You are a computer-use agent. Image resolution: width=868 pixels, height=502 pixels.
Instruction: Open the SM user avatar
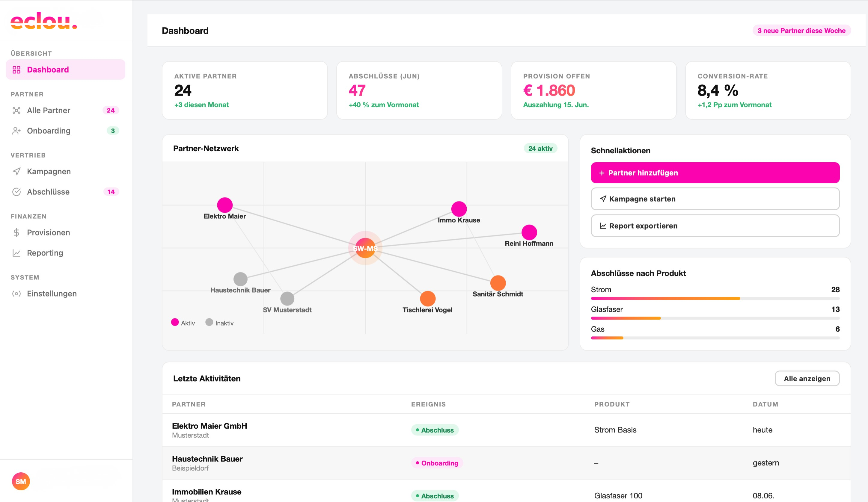tap(21, 481)
